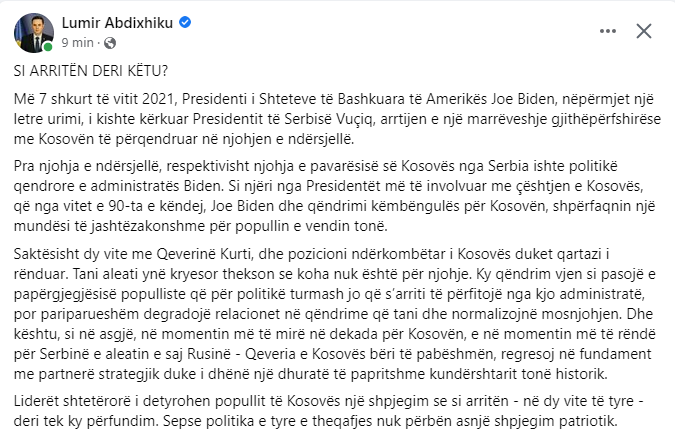Open Lumir Abdixhiku's profile picture
This screenshot has height=435, width=675.
34,33
